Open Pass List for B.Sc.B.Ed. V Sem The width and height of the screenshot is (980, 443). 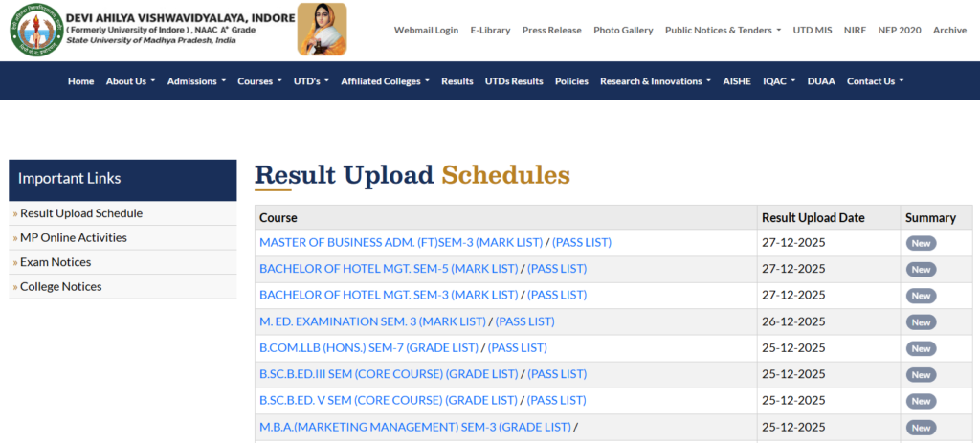click(x=556, y=401)
